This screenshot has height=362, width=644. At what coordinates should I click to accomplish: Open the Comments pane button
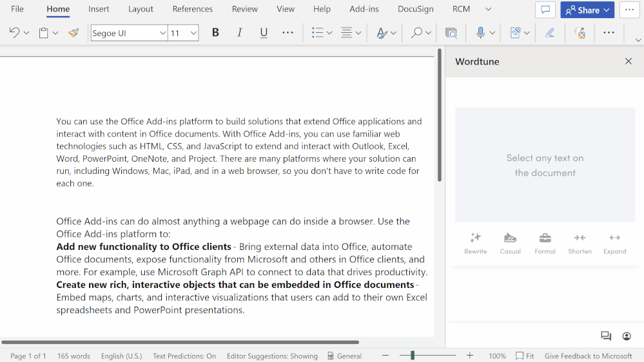click(x=545, y=10)
